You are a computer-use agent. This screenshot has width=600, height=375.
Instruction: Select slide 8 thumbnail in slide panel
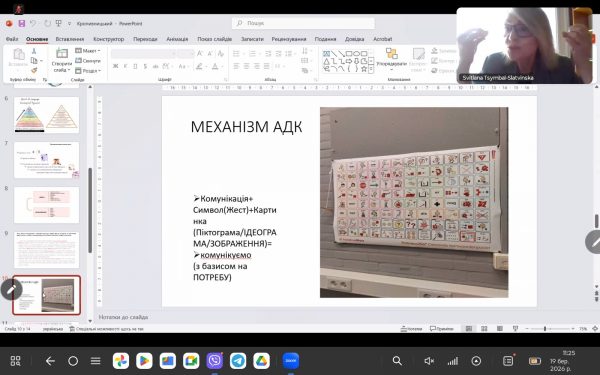(46, 205)
